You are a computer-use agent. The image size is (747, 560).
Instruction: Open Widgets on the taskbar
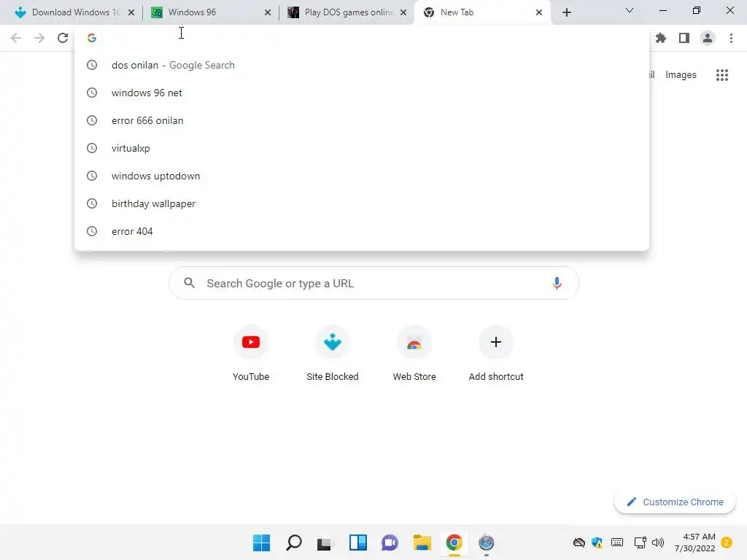click(357, 542)
